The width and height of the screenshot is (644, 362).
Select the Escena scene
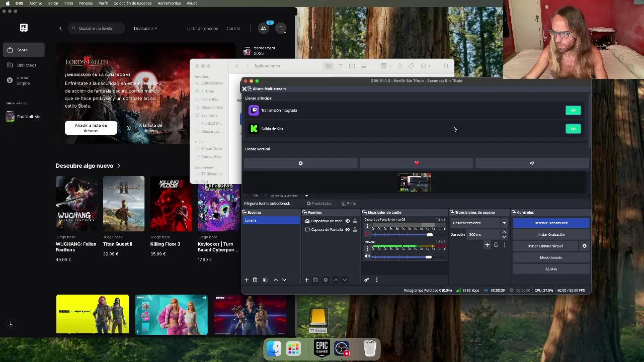[271, 220]
